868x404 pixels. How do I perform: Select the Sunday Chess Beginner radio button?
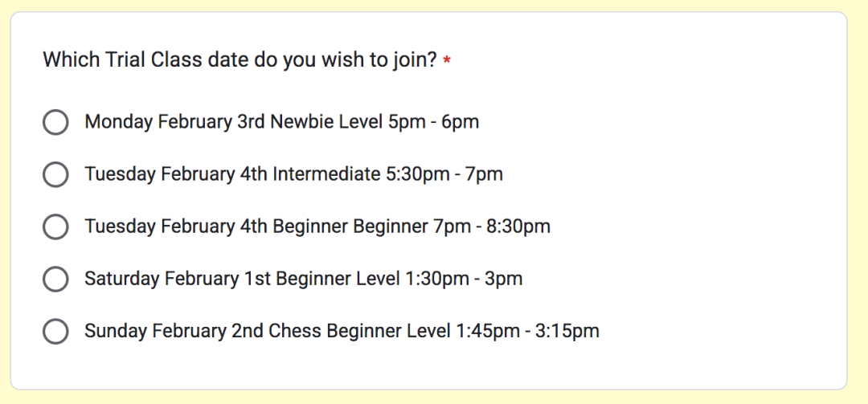coord(55,332)
